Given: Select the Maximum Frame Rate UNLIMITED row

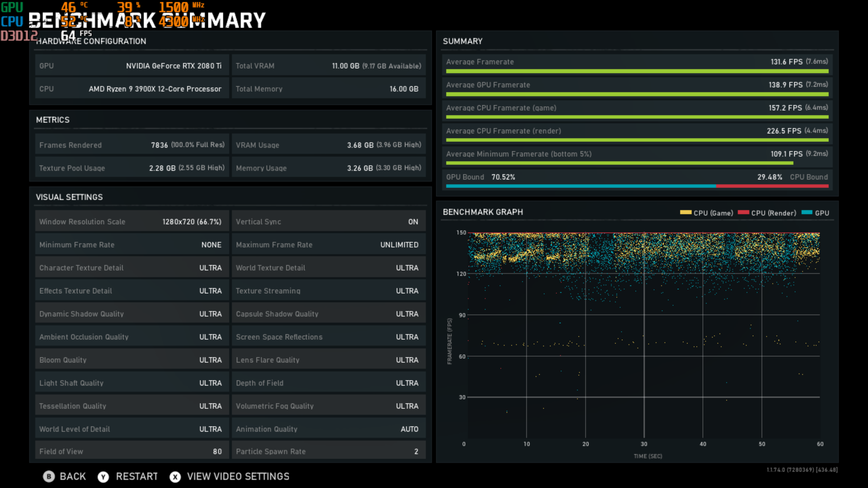Looking at the screenshot, I should [329, 244].
